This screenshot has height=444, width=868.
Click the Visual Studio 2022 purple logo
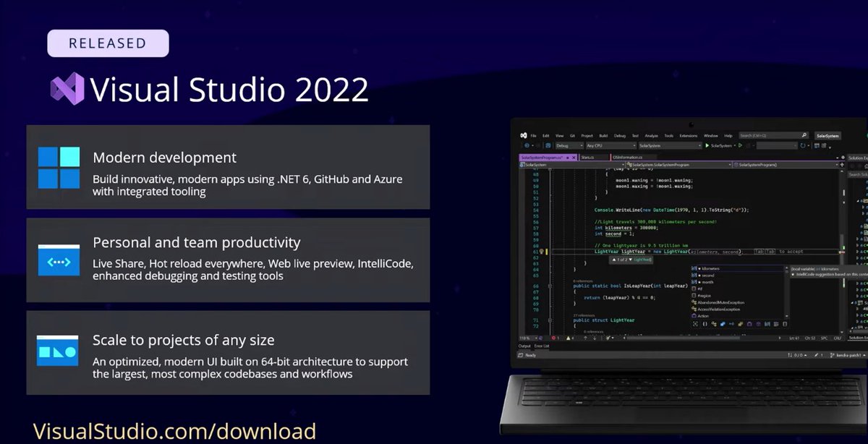click(x=67, y=89)
